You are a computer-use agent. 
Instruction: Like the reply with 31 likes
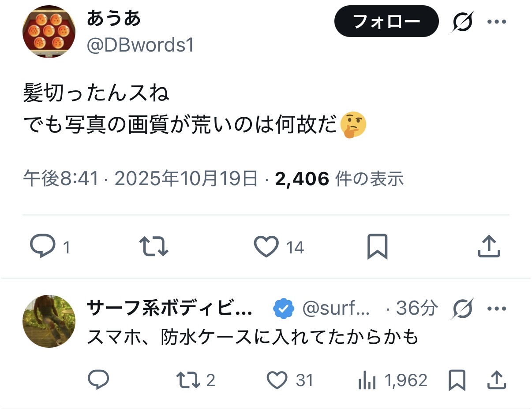[277, 380]
